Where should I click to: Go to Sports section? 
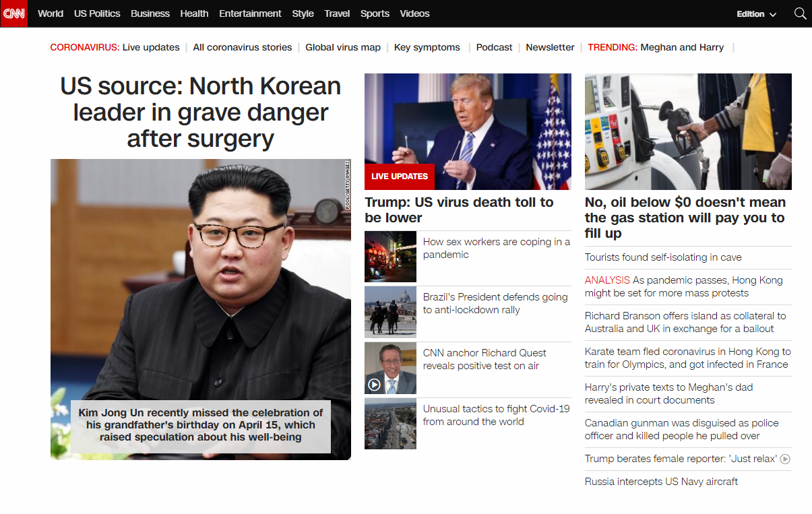(375, 13)
